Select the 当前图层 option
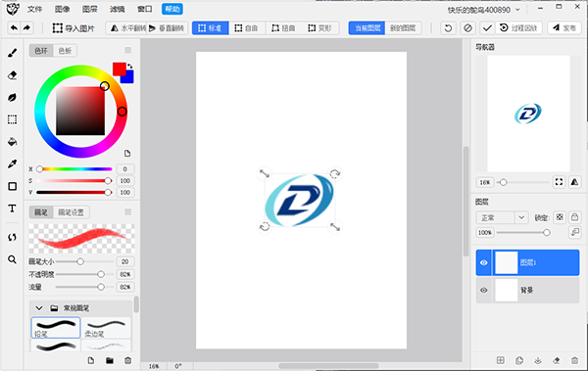Screen dimensions: 588x371 tap(367, 28)
